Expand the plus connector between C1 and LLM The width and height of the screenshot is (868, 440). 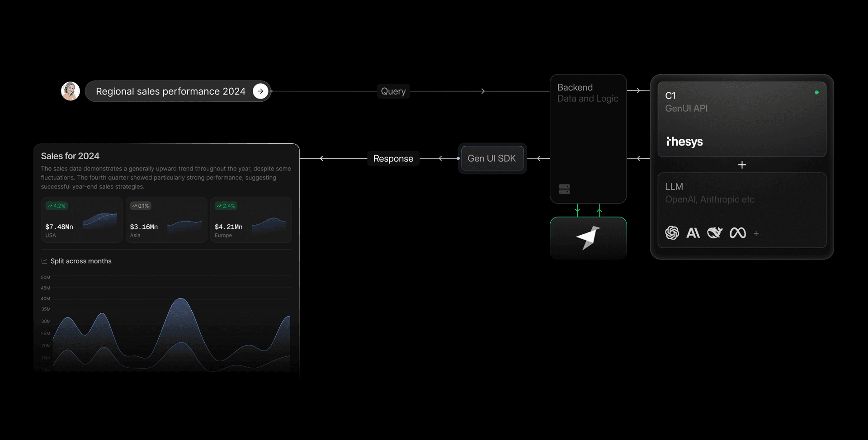click(742, 165)
